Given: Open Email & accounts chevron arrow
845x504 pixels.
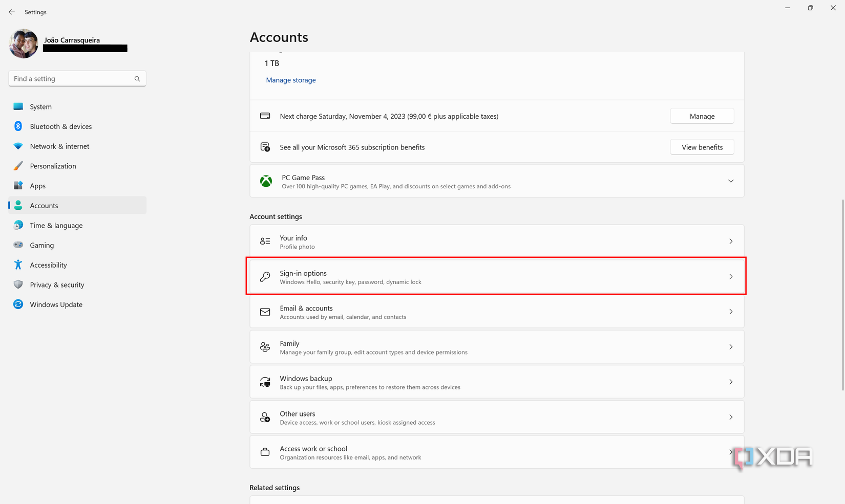Looking at the screenshot, I should (x=731, y=312).
